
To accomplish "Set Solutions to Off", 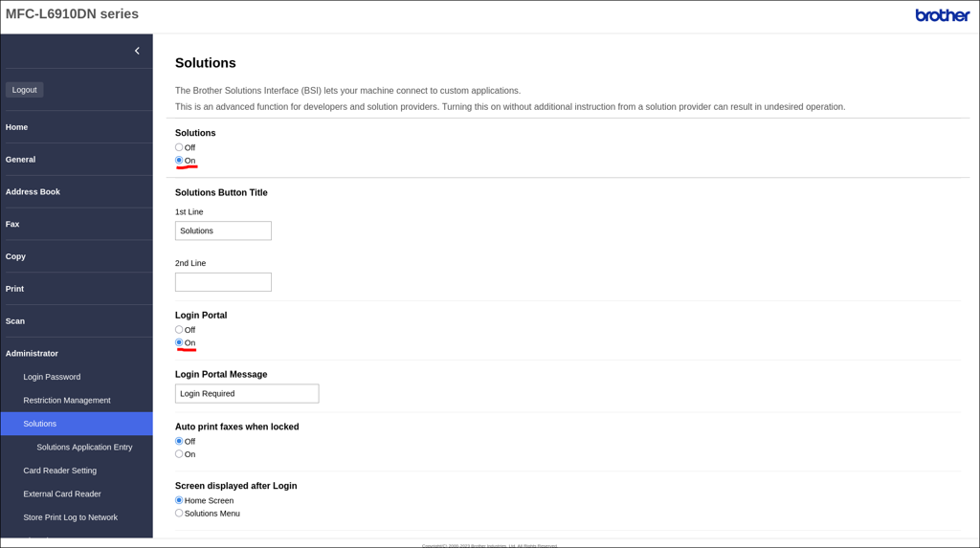I will (x=179, y=147).
